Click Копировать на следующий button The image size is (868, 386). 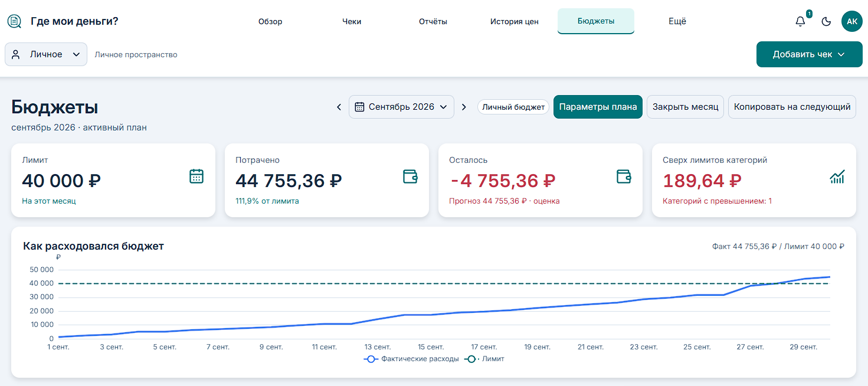(792, 107)
